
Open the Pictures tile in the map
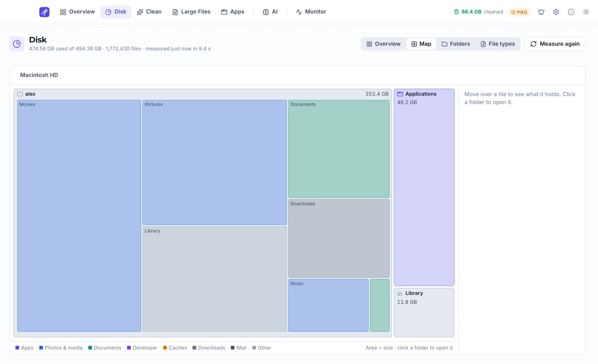215,162
